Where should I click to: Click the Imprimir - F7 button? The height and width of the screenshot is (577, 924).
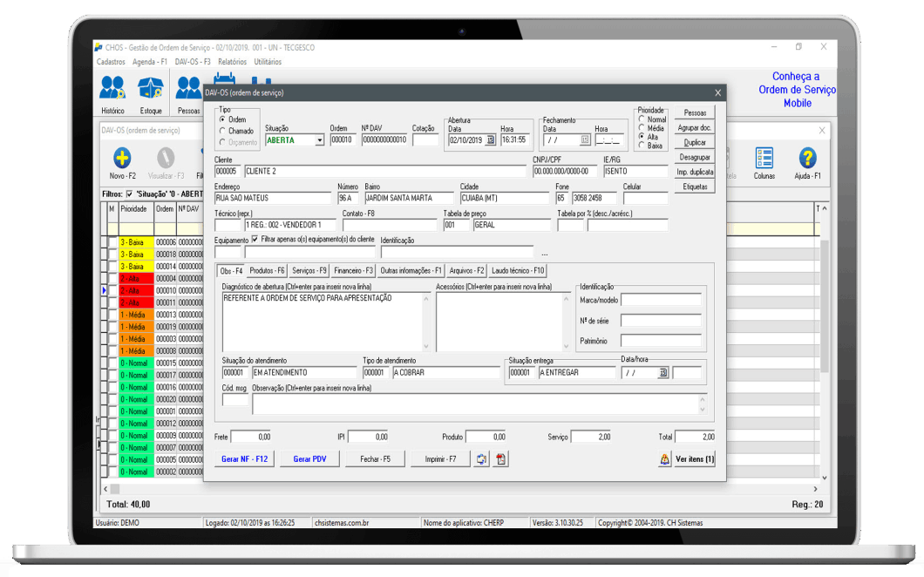click(441, 458)
